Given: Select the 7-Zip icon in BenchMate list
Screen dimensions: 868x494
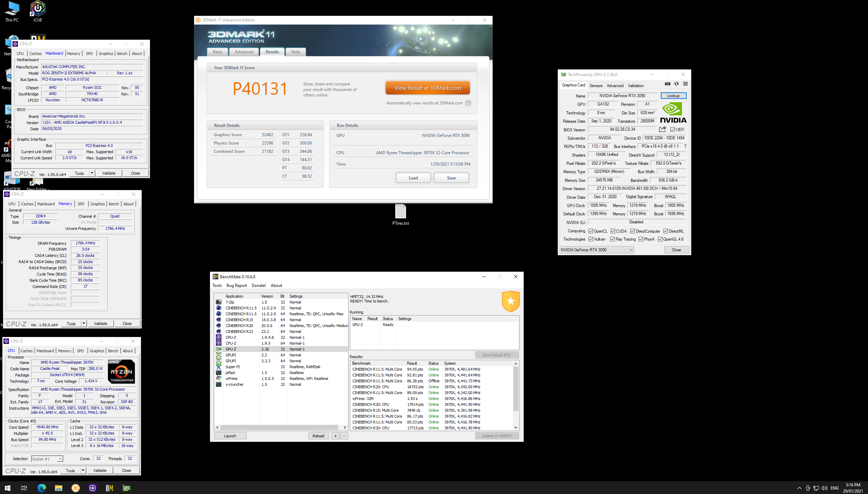Looking at the screenshot, I should click(x=219, y=302).
